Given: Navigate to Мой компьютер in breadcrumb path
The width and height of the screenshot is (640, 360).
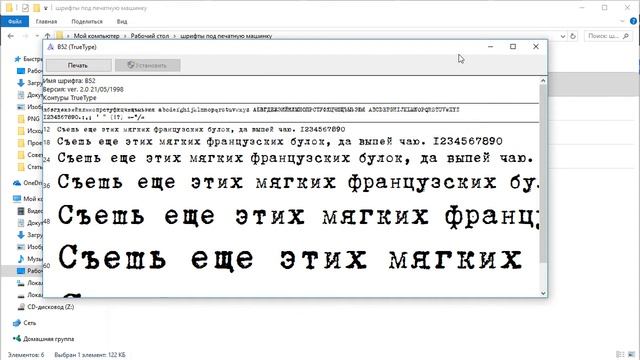Looking at the screenshot, I should [97, 36].
